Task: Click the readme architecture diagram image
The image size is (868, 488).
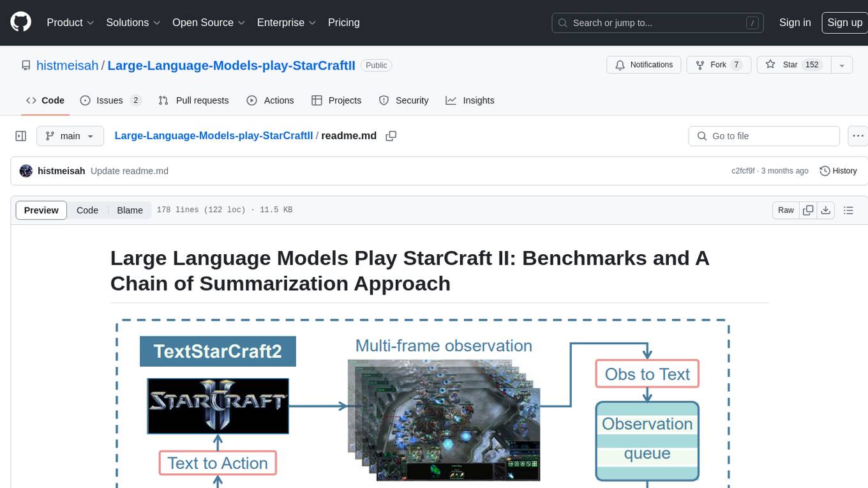Action: [x=423, y=402]
